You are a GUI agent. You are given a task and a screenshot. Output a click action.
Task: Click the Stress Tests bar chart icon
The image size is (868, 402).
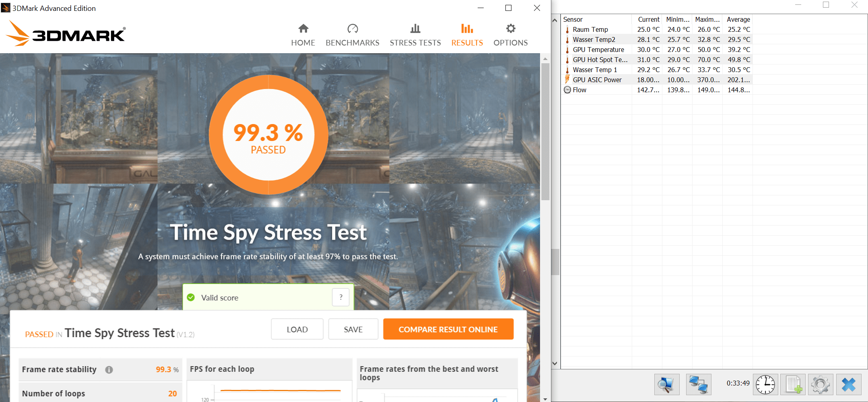415,28
